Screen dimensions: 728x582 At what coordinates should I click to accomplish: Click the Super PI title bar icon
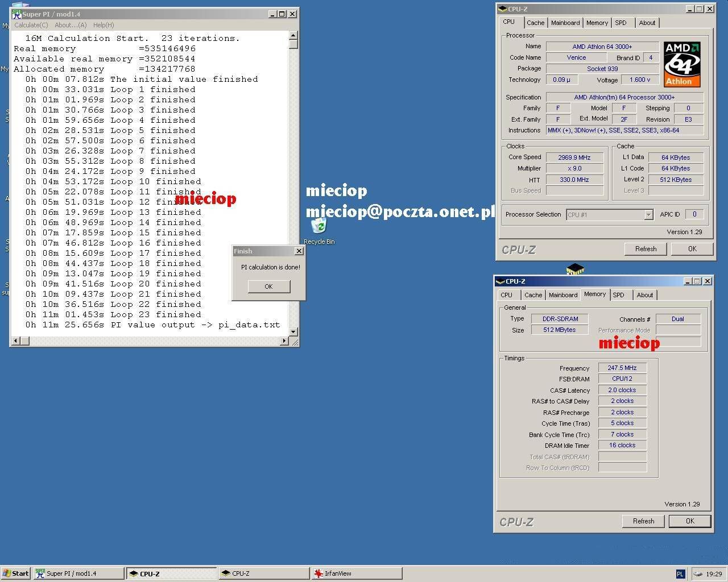coord(17,14)
